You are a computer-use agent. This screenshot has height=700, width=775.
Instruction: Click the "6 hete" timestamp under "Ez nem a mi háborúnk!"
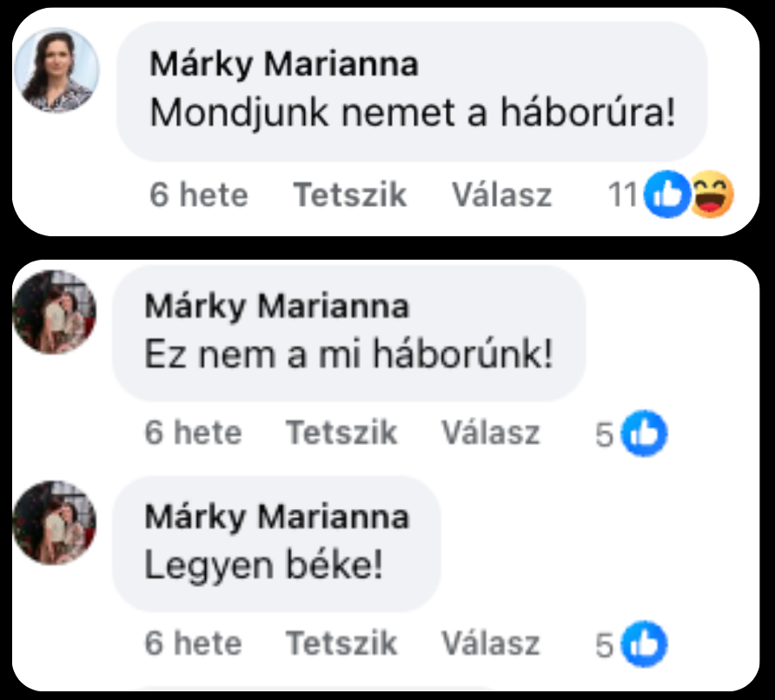pyautogui.click(x=193, y=433)
